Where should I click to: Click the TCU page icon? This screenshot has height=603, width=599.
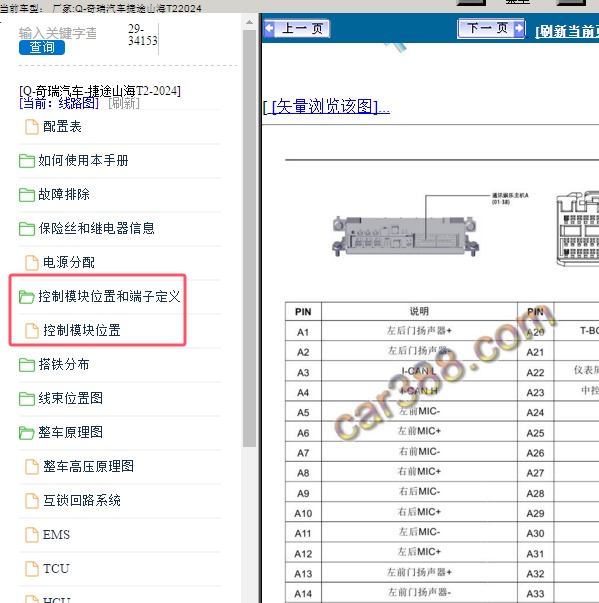click(x=32, y=568)
